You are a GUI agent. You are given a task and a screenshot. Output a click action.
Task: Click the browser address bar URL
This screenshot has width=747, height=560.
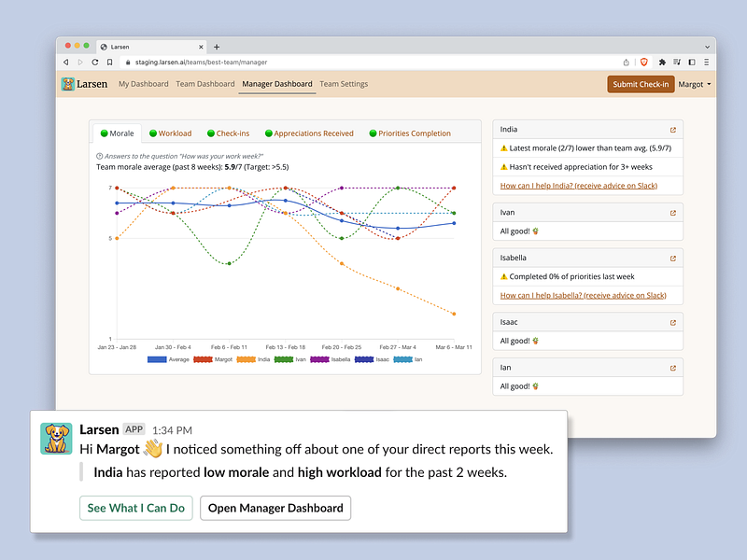201,62
